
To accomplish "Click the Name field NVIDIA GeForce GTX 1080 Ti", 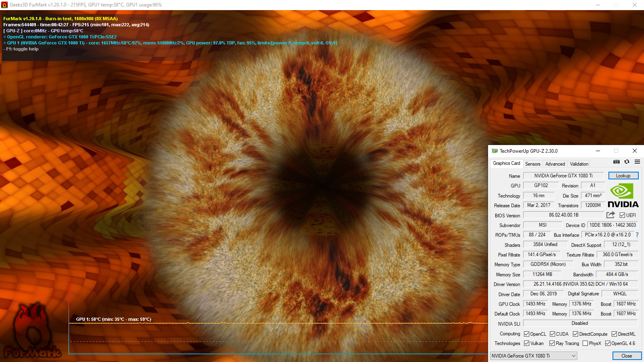I will pos(563,176).
